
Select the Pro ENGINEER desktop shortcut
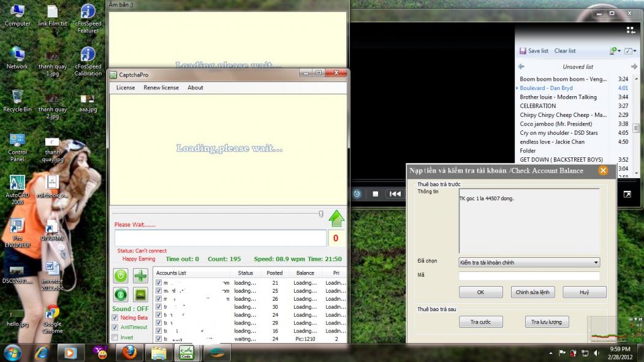[17, 233]
